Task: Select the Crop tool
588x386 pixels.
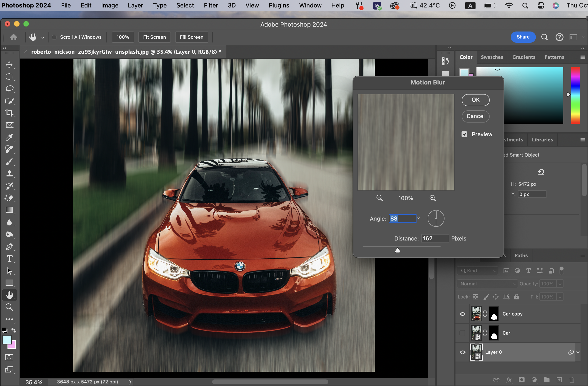Action: coord(9,113)
